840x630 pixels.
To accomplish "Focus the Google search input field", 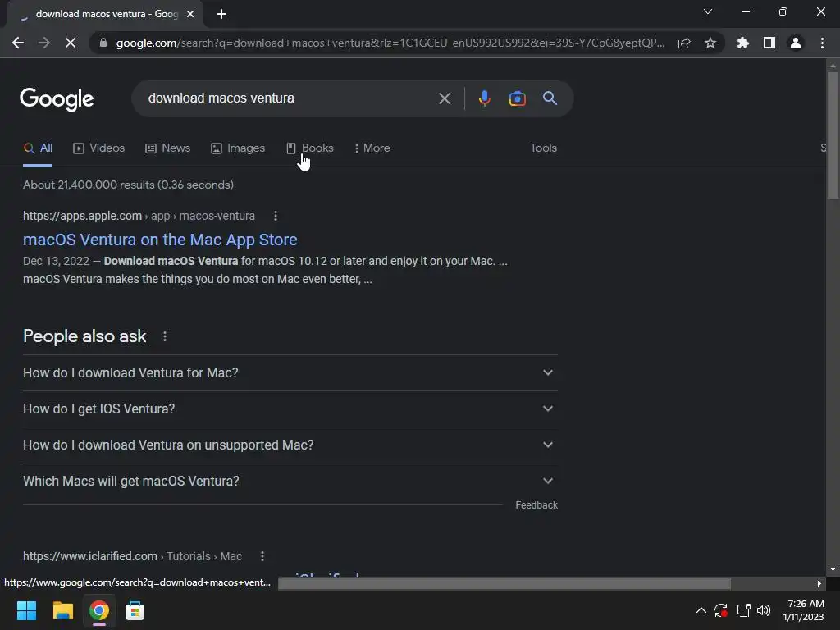I will [290, 98].
